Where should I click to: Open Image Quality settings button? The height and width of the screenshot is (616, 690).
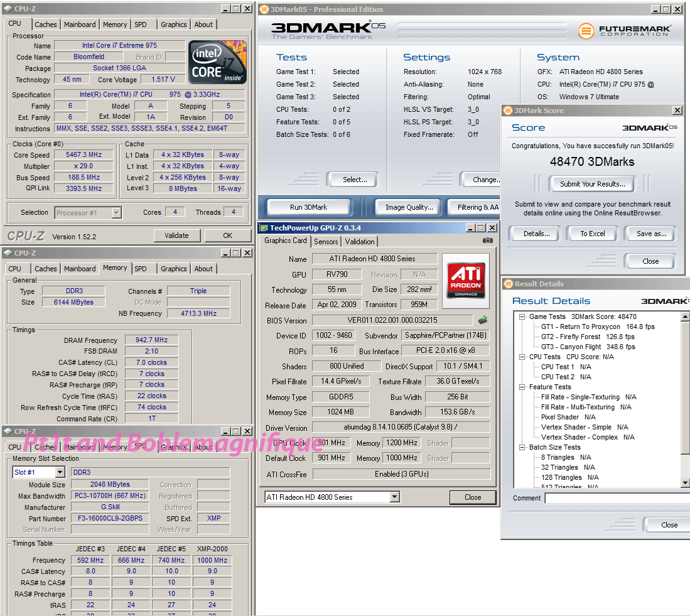pos(409,207)
